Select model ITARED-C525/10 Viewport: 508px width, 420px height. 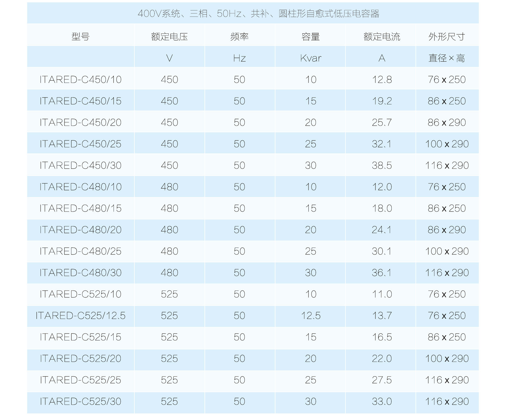pos(80,294)
